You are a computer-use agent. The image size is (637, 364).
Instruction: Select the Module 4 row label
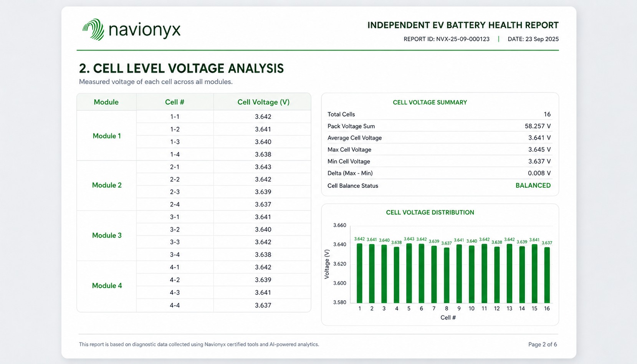(x=107, y=286)
